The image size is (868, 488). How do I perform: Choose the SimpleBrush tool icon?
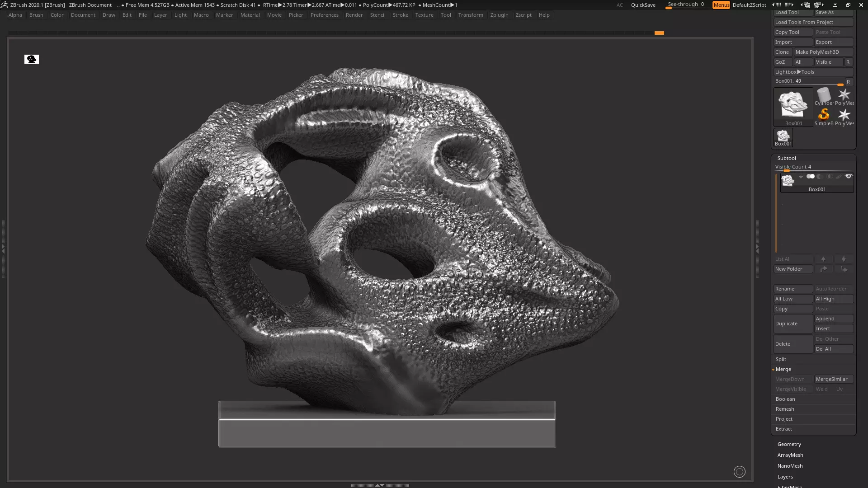pyautogui.click(x=824, y=117)
